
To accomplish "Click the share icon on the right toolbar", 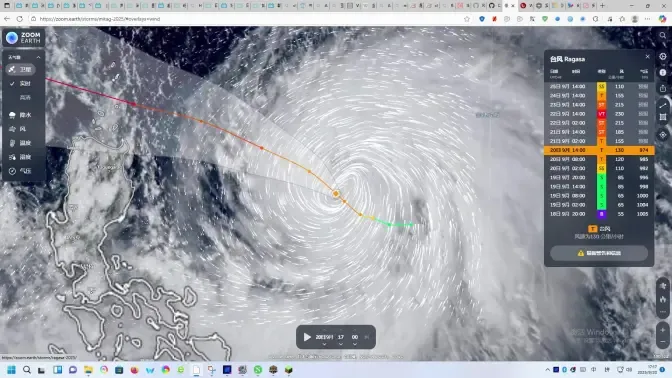I will [x=663, y=88].
